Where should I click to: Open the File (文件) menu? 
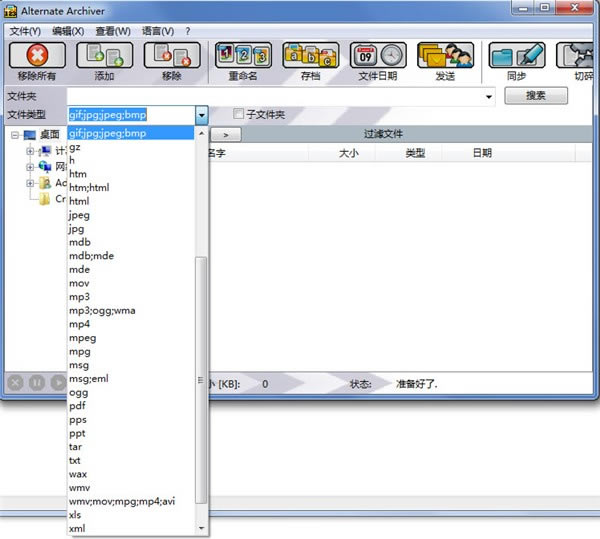(24, 31)
